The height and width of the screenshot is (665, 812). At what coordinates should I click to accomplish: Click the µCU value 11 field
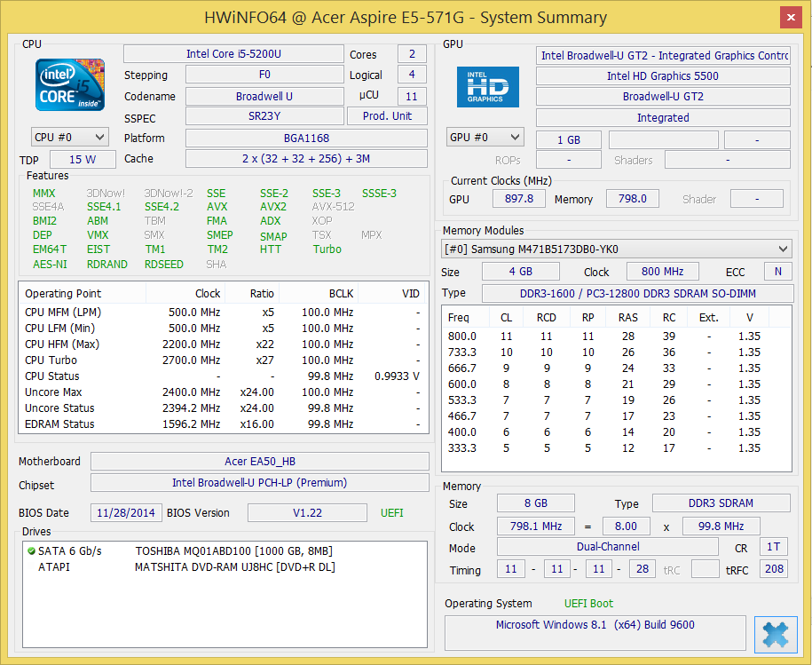click(x=412, y=96)
